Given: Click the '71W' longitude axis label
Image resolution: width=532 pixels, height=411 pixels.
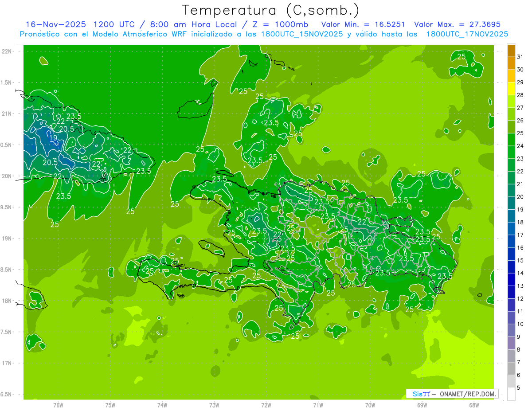Looking at the screenshot, I should (318, 405).
